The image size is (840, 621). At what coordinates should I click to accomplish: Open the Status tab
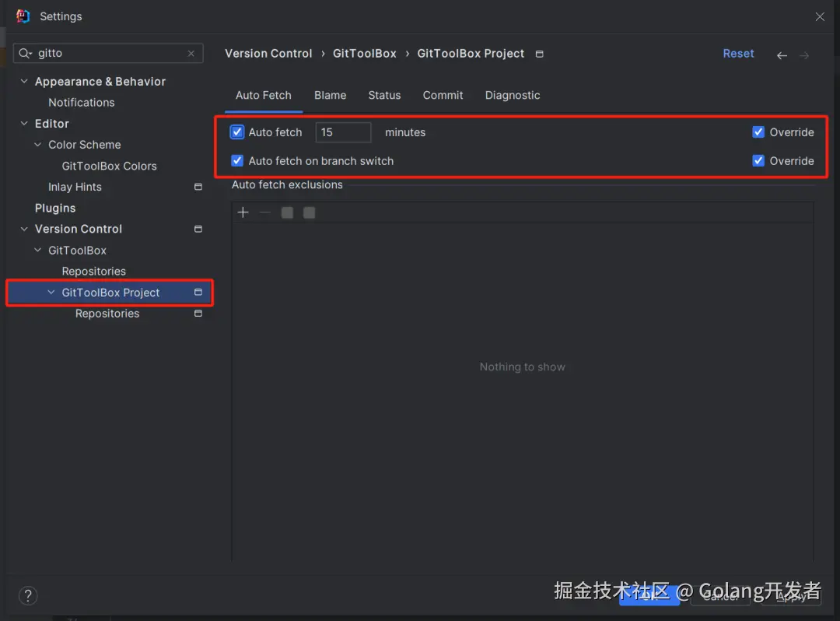click(x=384, y=96)
